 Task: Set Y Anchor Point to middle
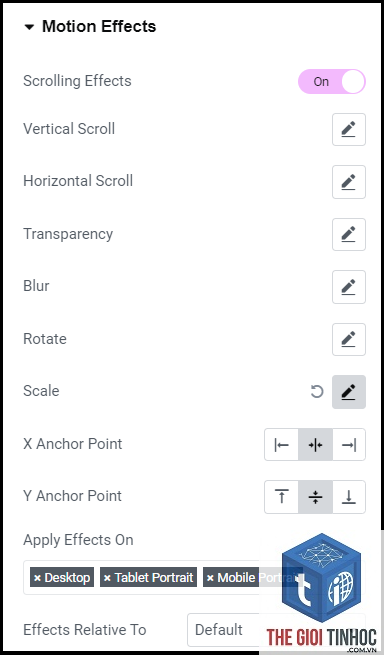pyautogui.click(x=315, y=497)
